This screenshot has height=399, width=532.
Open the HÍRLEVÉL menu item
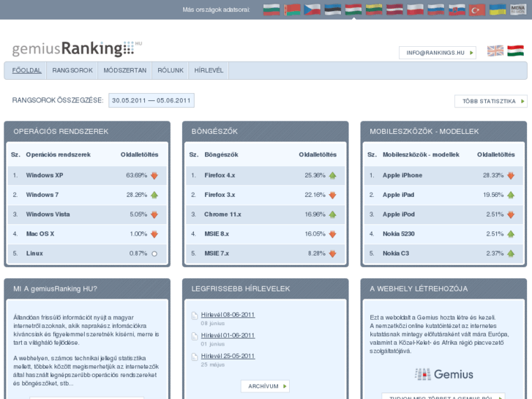tap(209, 70)
